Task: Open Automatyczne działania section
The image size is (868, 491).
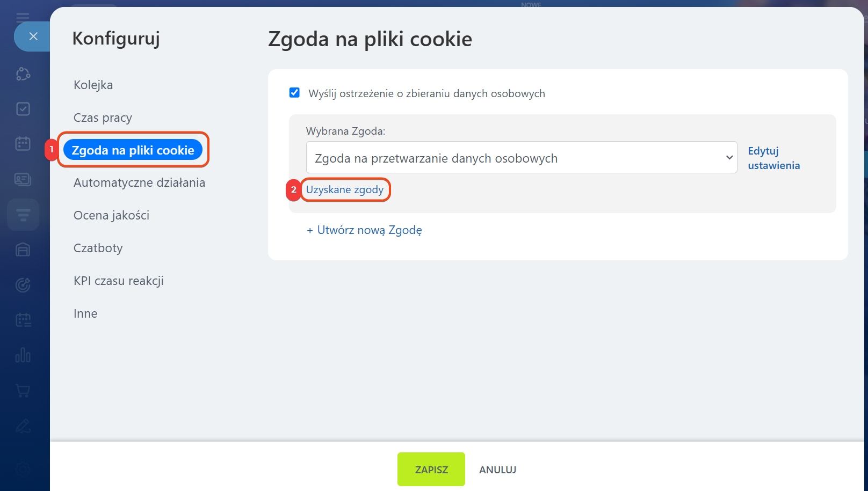Action: (x=139, y=182)
